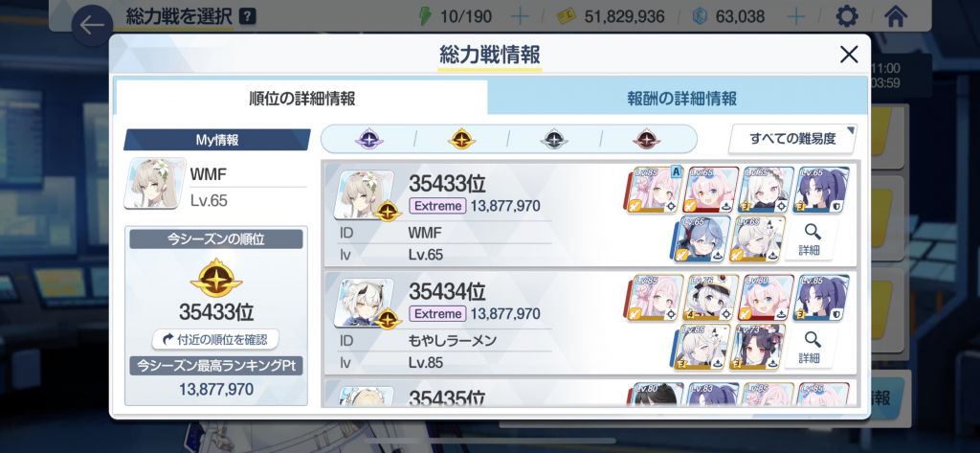Screen dimensions: 980x453
Task: Add gems with plus beside 63,038
Action: click(795, 16)
